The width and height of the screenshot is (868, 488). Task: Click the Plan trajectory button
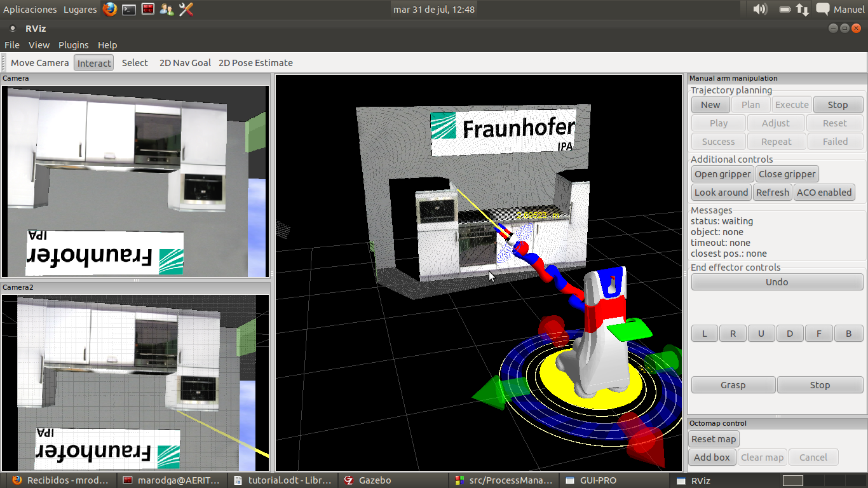(751, 105)
